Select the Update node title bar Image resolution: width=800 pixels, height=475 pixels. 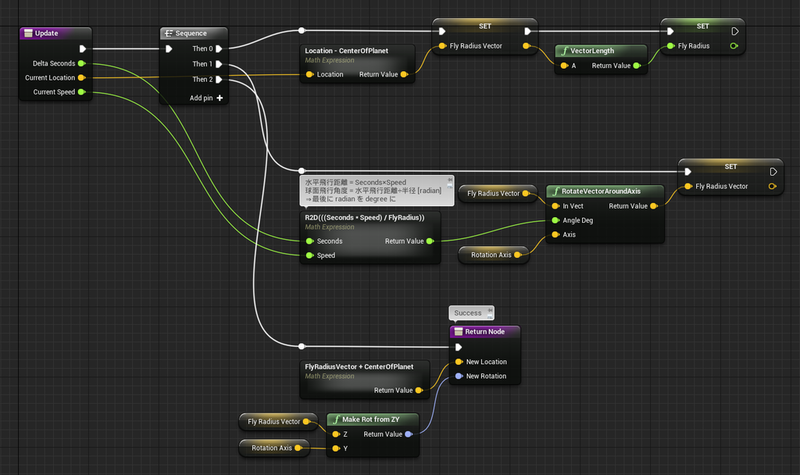(x=56, y=33)
